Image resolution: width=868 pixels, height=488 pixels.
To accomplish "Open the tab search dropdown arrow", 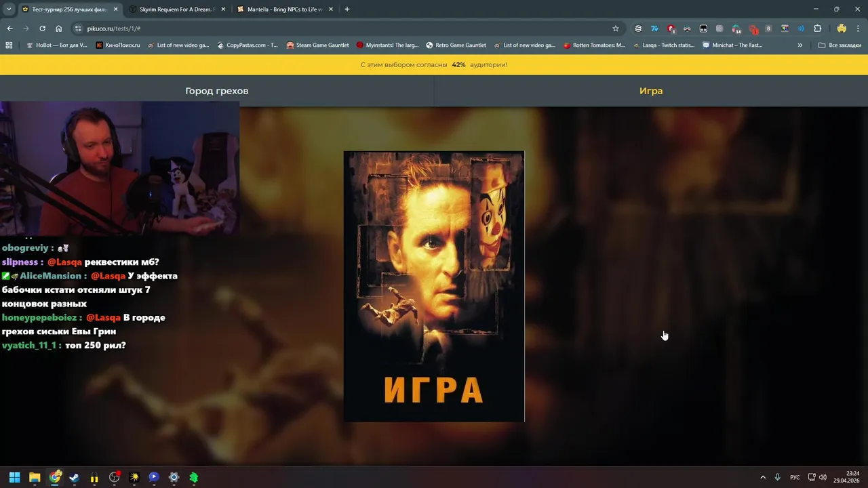I will click(9, 9).
